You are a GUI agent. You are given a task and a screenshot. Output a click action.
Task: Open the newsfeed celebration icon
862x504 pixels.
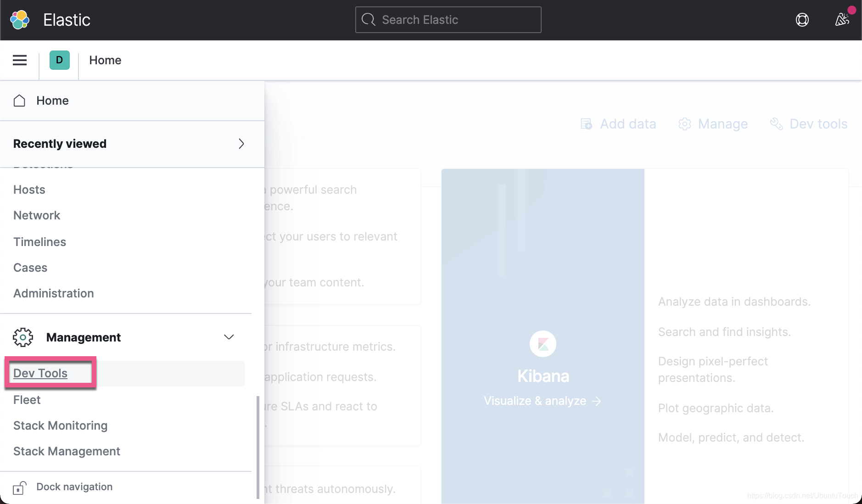[842, 20]
